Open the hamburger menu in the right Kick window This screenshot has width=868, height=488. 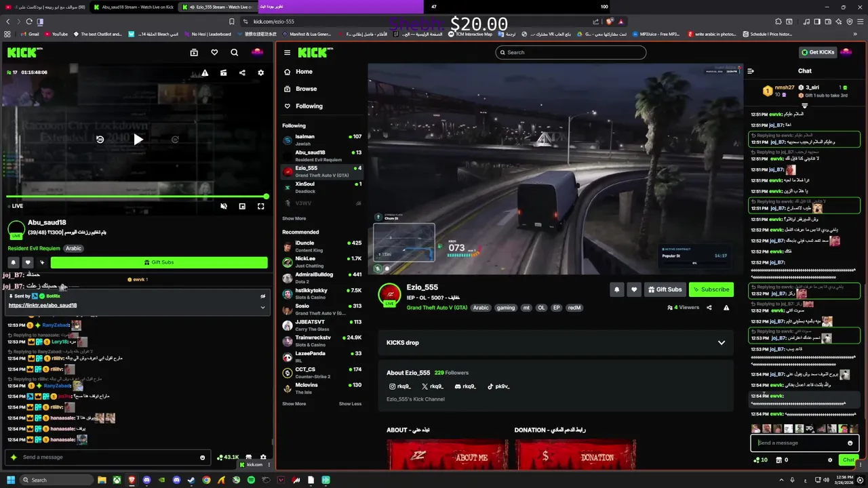coord(287,52)
